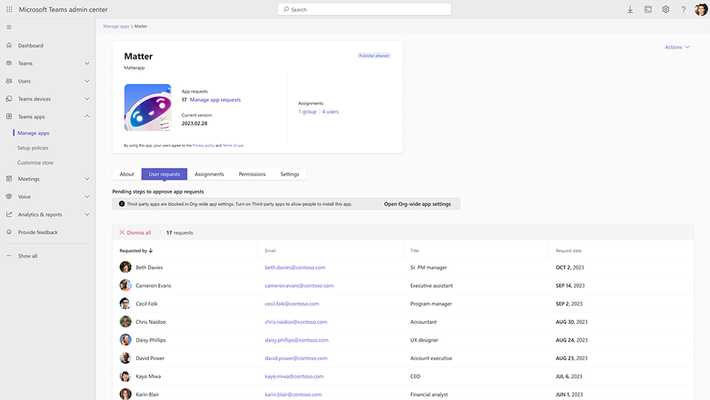Screen dimensions: 710x400
Task: Open the account profile avatar
Action: (701, 9)
